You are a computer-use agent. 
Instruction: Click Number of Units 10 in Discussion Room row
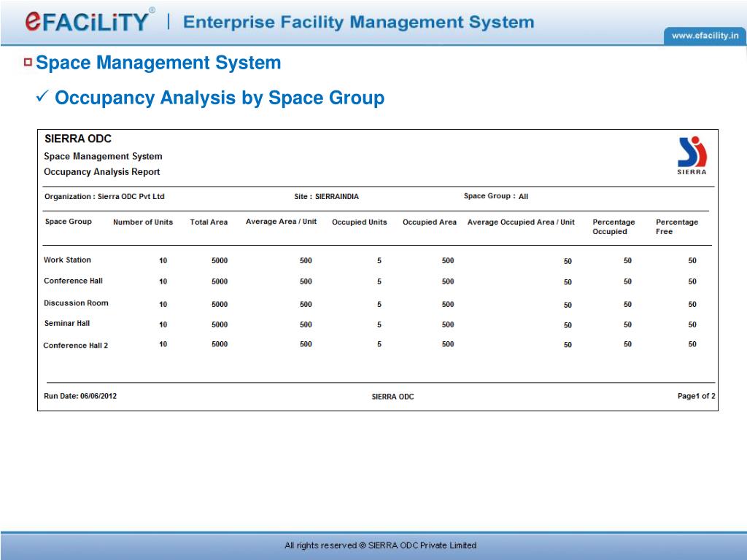click(163, 304)
